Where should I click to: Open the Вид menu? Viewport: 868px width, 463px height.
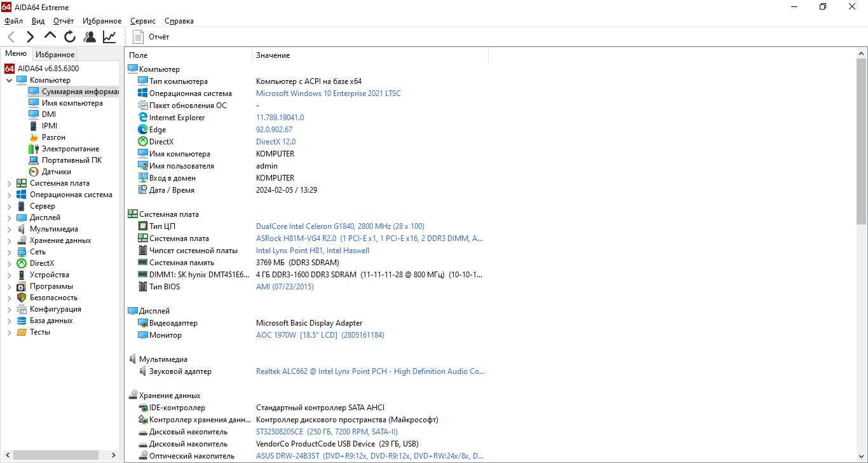click(x=38, y=21)
